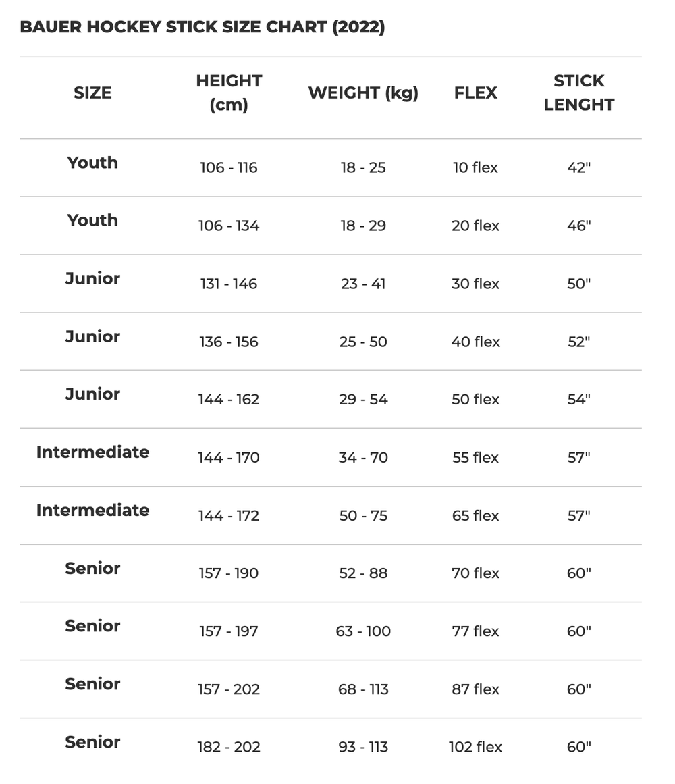Image resolution: width=675 pixels, height=784 pixels.
Task: Click the 63 - 100 weight cell
Action: pos(363,631)
